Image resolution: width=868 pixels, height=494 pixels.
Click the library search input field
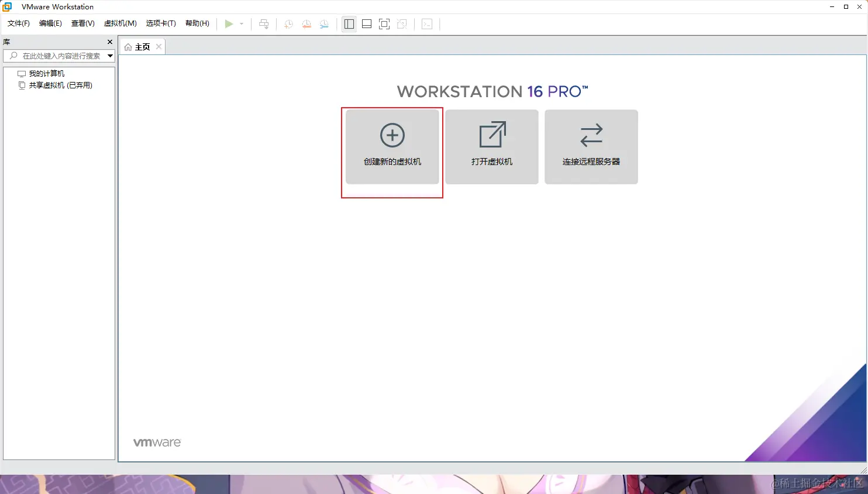point(59,56)
